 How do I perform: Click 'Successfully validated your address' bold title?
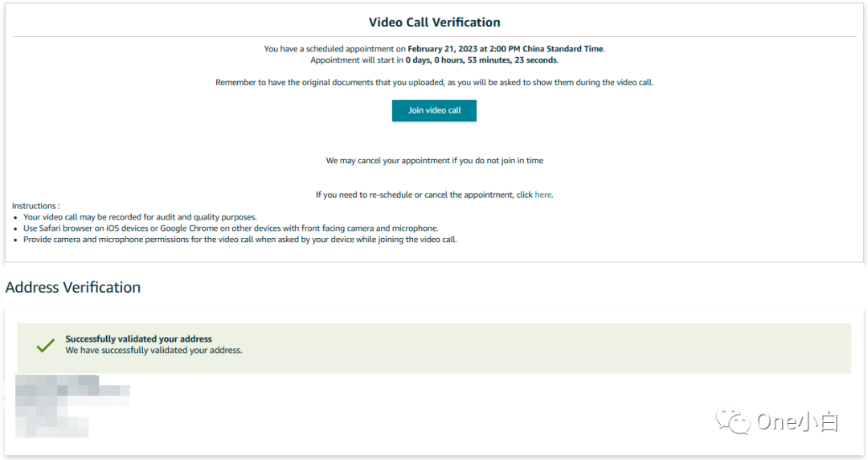(138, 339)
